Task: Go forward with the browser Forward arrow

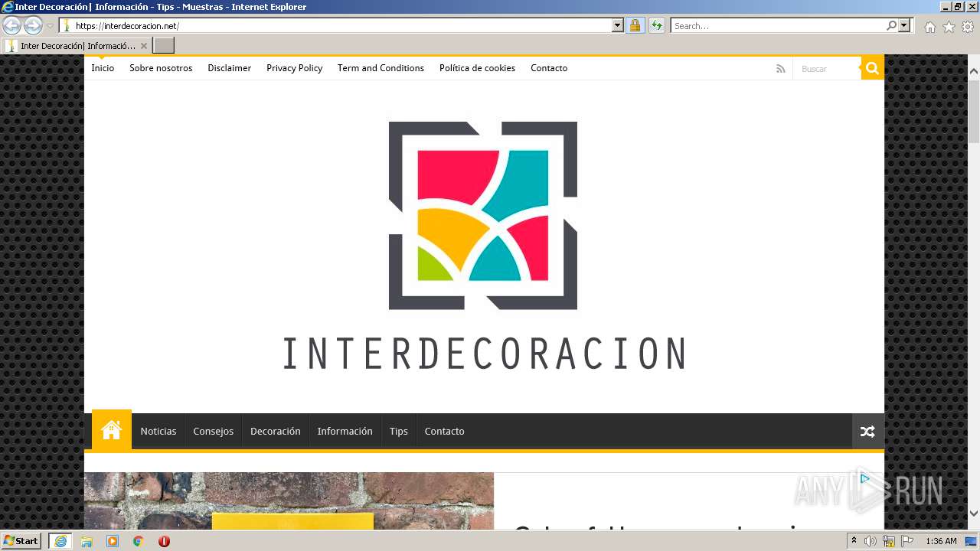Action: [x=33, y=25]
